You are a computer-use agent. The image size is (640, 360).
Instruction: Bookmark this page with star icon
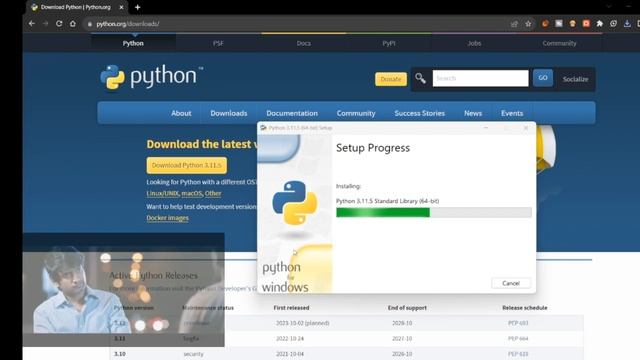coord(528,24)
